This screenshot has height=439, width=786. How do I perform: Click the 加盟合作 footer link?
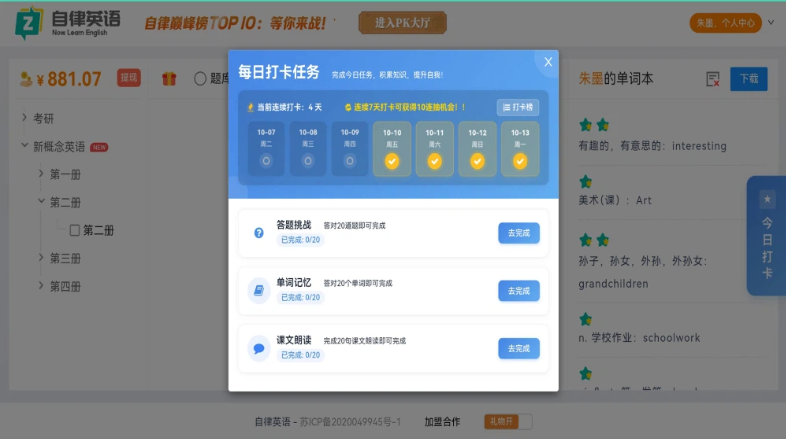pyautogui.click(x=442, y=422)
